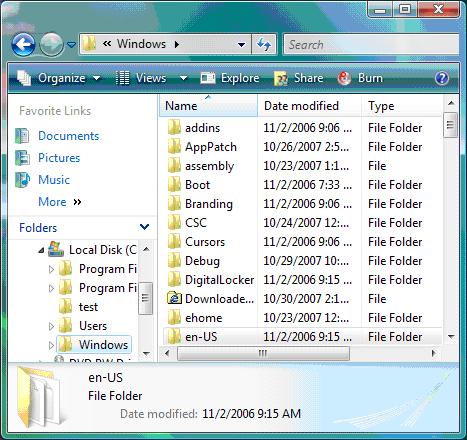Select the Debug folder icon
Viewport: 467px width, 440px height.
coord(174,261)
